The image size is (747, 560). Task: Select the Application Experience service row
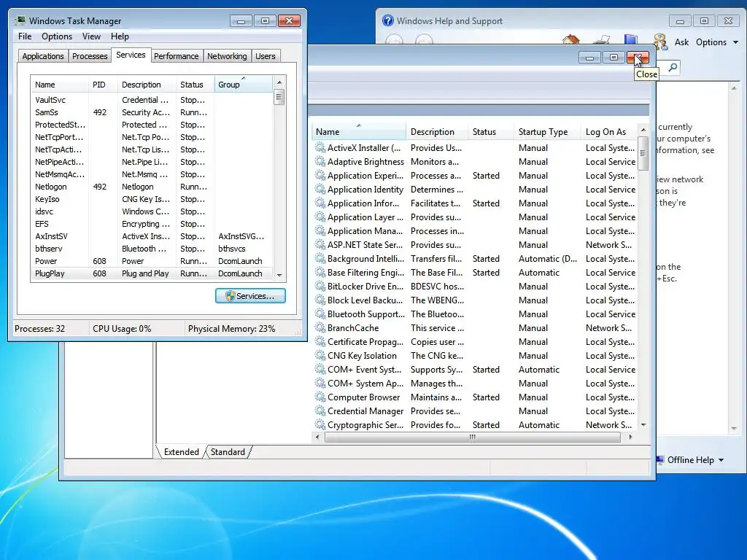tap(475, 175)
